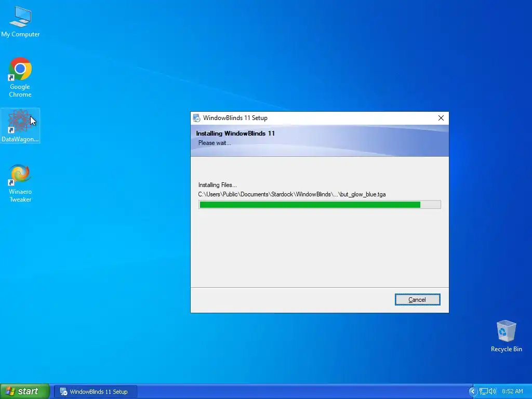This screenshot has width=532, height=399.
Task: Cancel the WindowBlinds installation
Action: click(417, 300)
